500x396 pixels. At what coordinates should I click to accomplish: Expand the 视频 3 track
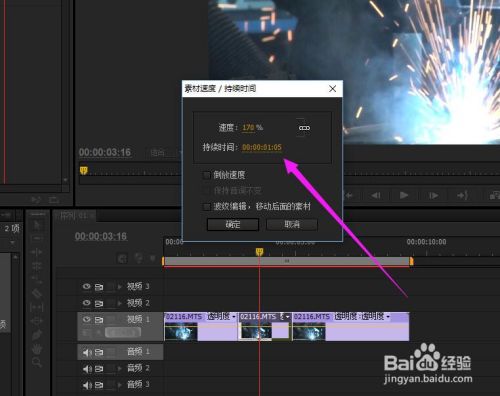pyautogui.click(x=120, y=286)
